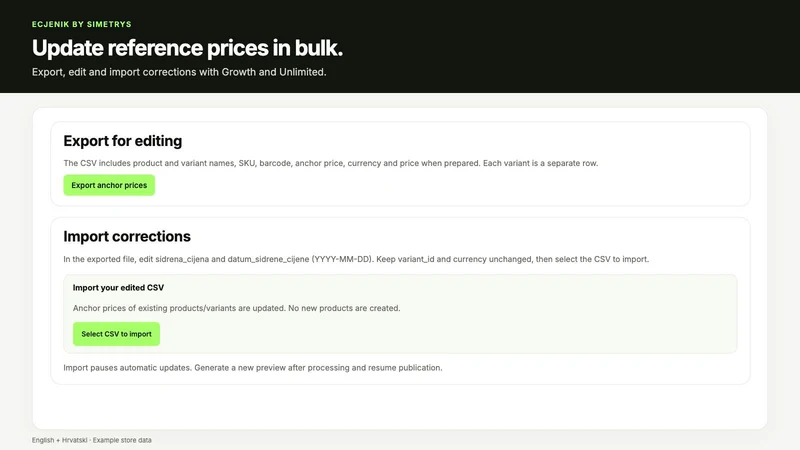This screenshot has width=800, height=450.
Task: Click the Select CSV to import button
Action: pos(116,334)
